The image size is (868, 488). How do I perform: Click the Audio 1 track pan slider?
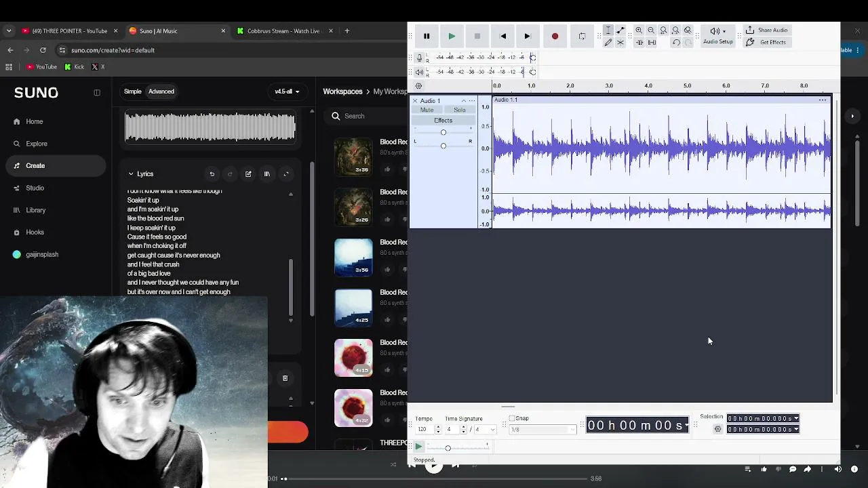coord(443,146)
